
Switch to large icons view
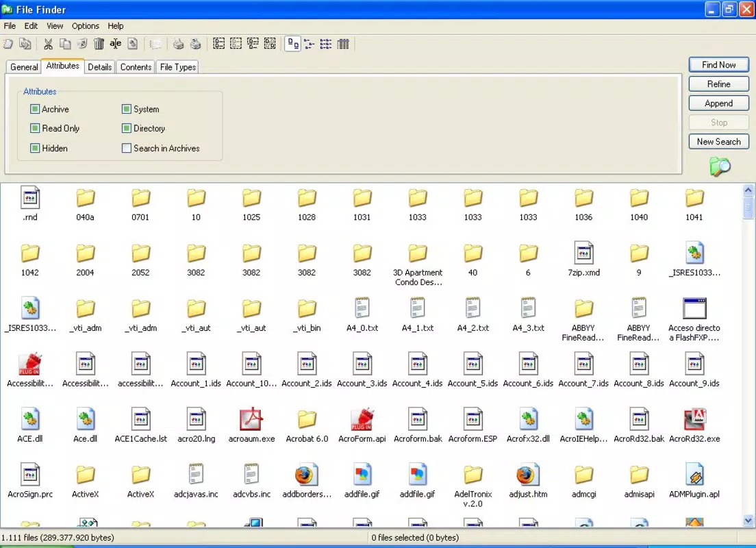tap(292, 45)
